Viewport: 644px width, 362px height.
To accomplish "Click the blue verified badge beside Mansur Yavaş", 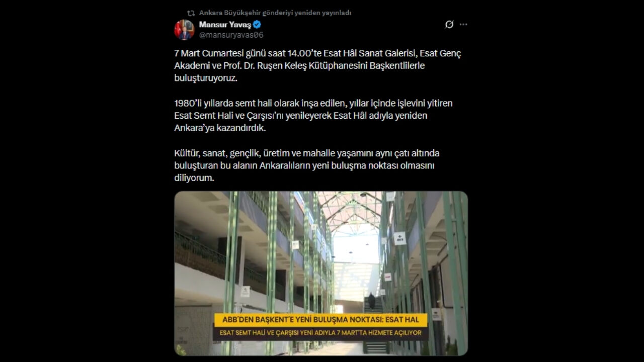I will tap(257, 24).
